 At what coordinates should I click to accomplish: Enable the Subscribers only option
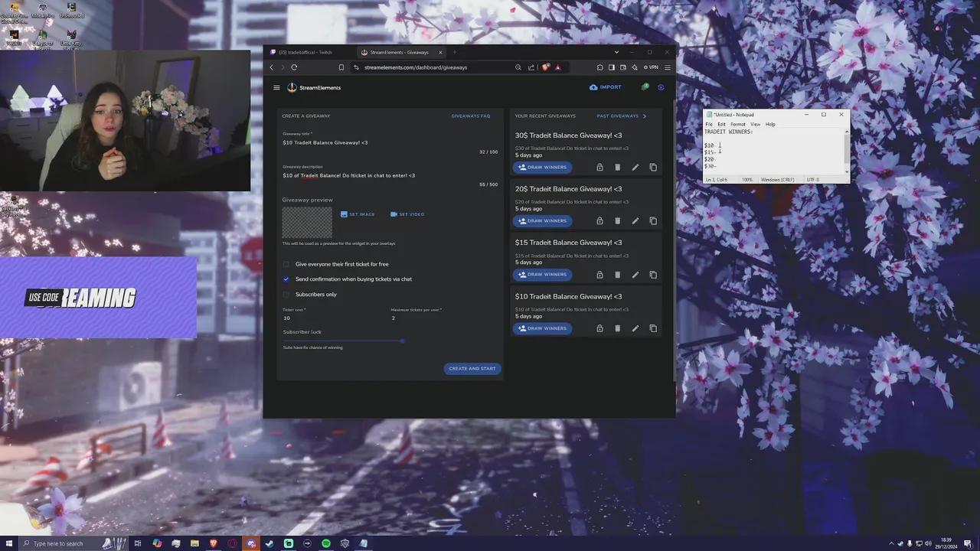286,294
